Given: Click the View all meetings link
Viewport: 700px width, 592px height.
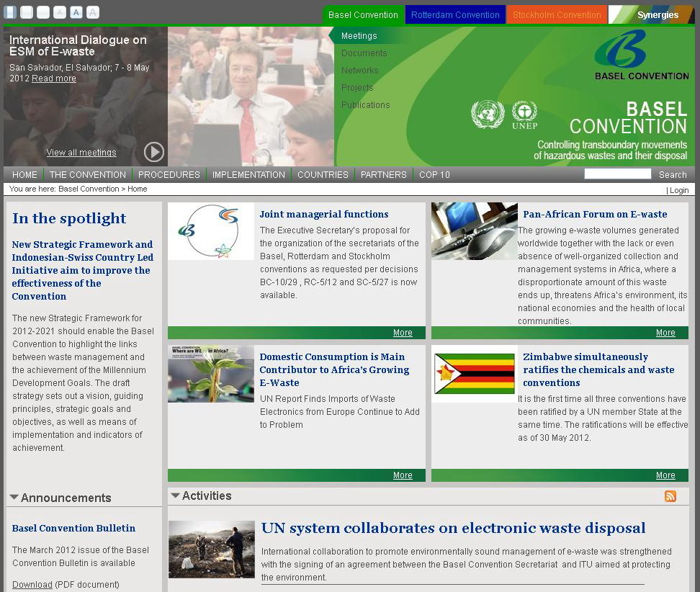Looking at the screenshot, I should pos(81,152).
